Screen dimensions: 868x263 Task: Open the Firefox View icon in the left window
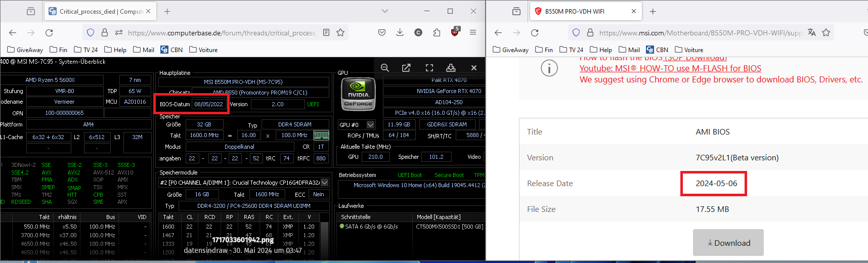point(31,11)
